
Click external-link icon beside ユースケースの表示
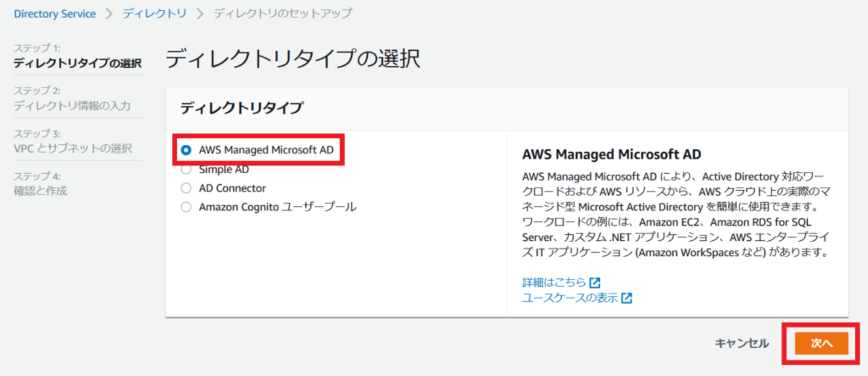click(627, 298)
